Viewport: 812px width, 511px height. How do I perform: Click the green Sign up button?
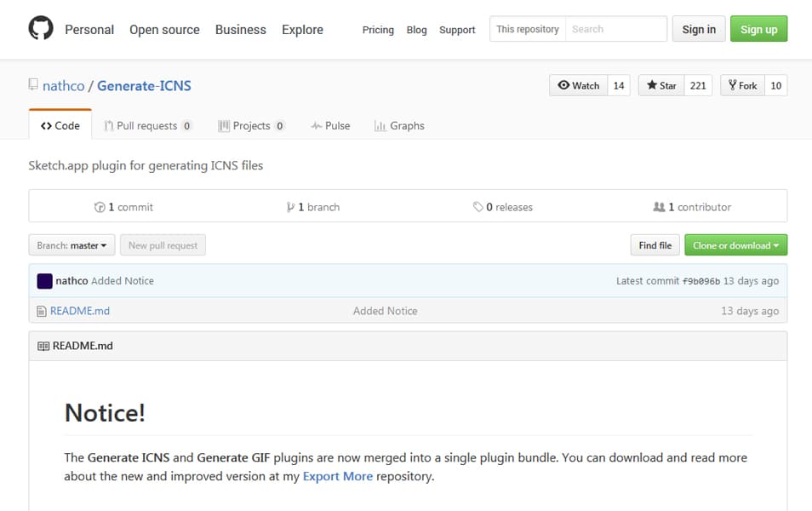(758, 29)
